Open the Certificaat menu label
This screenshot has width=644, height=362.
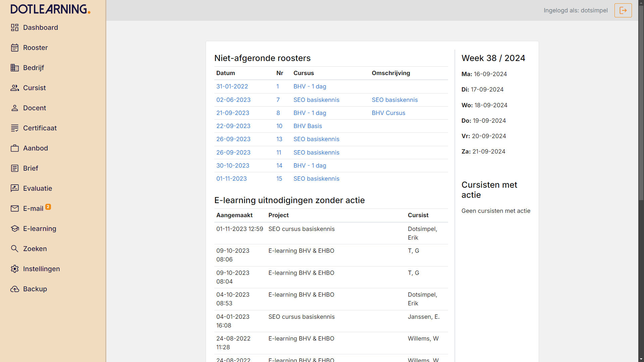coord(40,128)
